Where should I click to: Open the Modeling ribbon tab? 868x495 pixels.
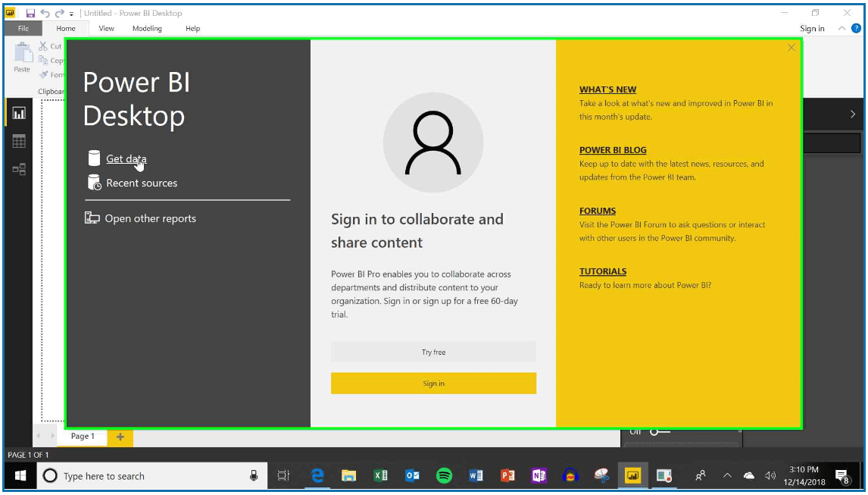[147, 28]
